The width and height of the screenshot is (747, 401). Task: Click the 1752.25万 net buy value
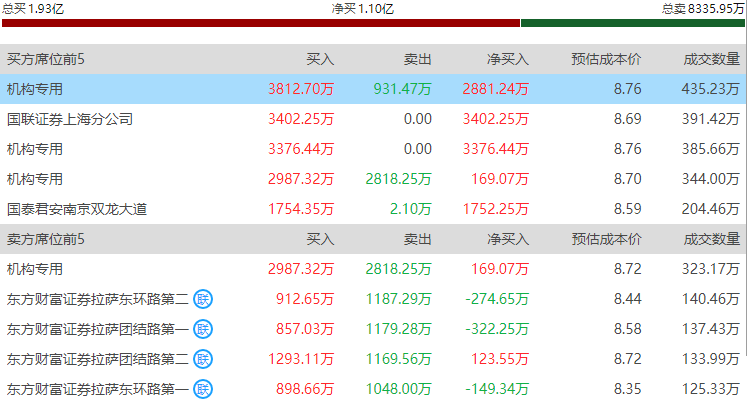(x=495, y=209)
